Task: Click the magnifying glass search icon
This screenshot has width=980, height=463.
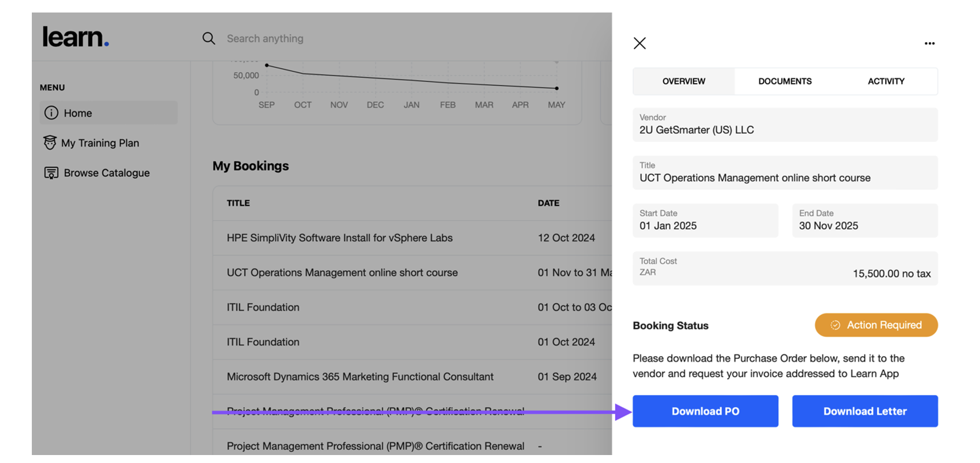Action: pos(209,38)
